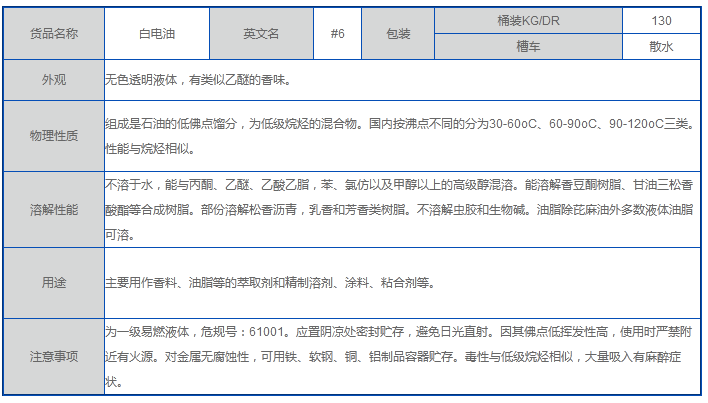Select the #6 value cell
The height and width of the screenshot is (403, 708).
(337, 33)
